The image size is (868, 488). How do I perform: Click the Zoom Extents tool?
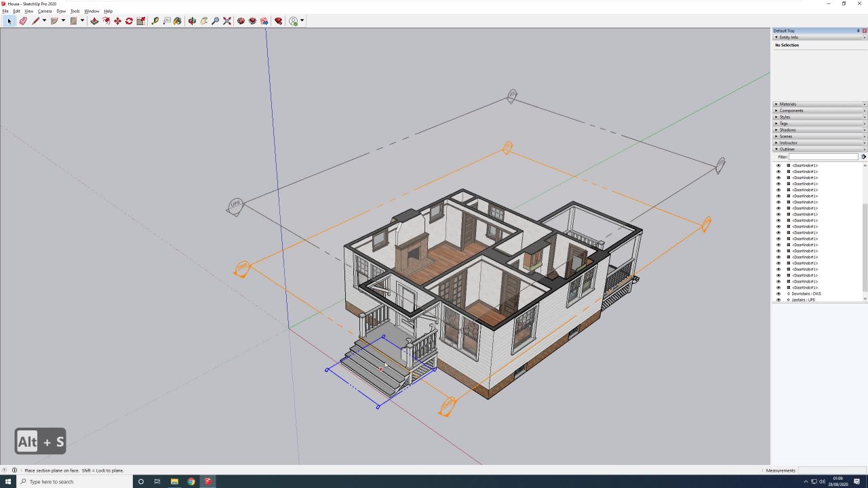(227, 21)
